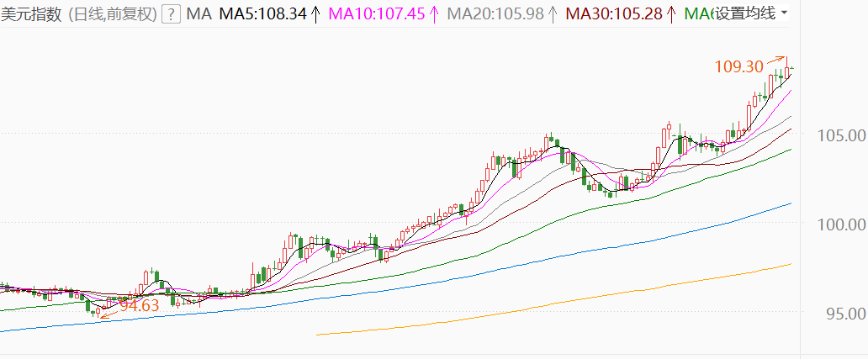
Task: Click the 美元指数 chart title
Action: (31, 13)
